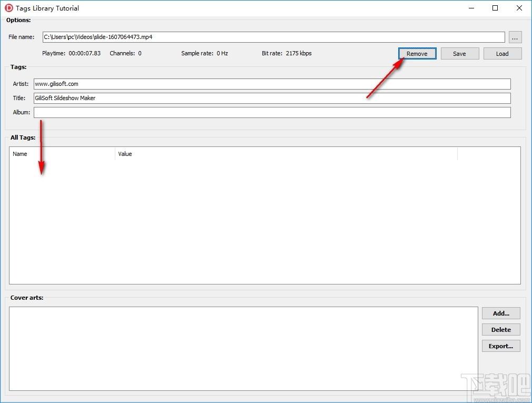The height and width of the screenshot is (403, 532).
Task: Minimize the Tags Library Tutorial window
Action: pyautogui.click(x=471, y=8)
